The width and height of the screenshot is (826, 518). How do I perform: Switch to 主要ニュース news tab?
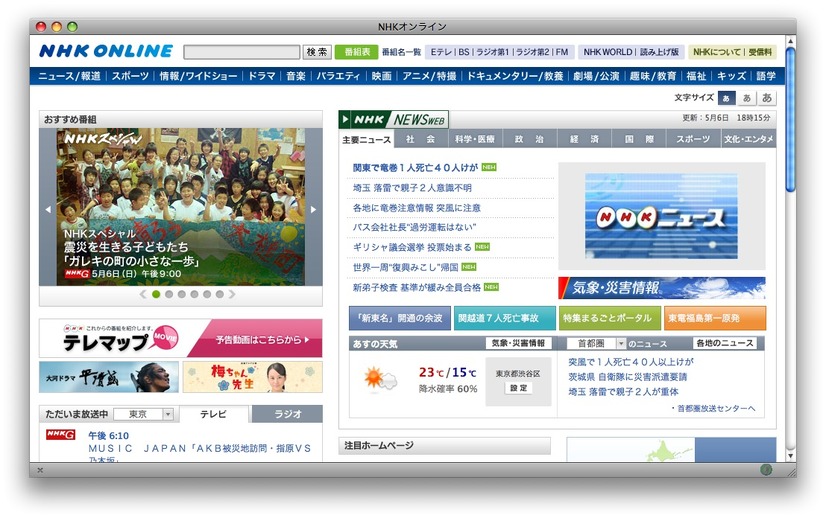click(367, 139)
